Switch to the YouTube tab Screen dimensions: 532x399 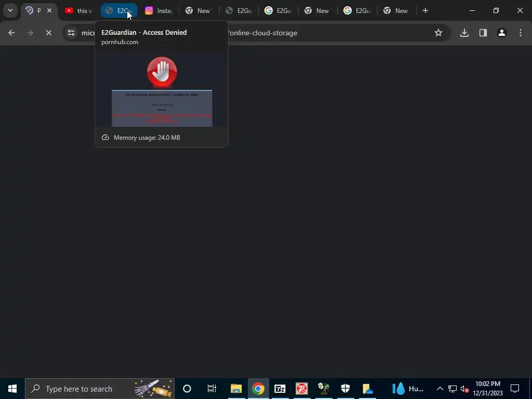point(78,10)
